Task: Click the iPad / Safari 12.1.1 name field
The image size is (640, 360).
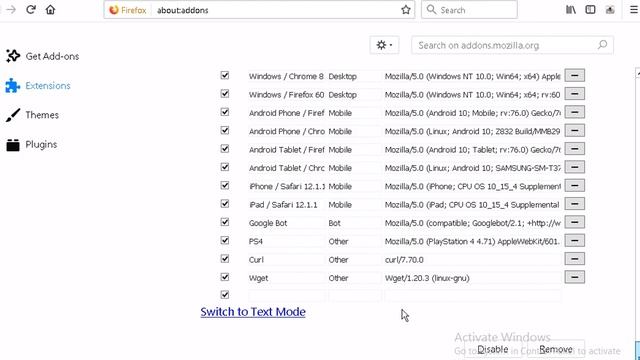Action: (x=287, y=205)
